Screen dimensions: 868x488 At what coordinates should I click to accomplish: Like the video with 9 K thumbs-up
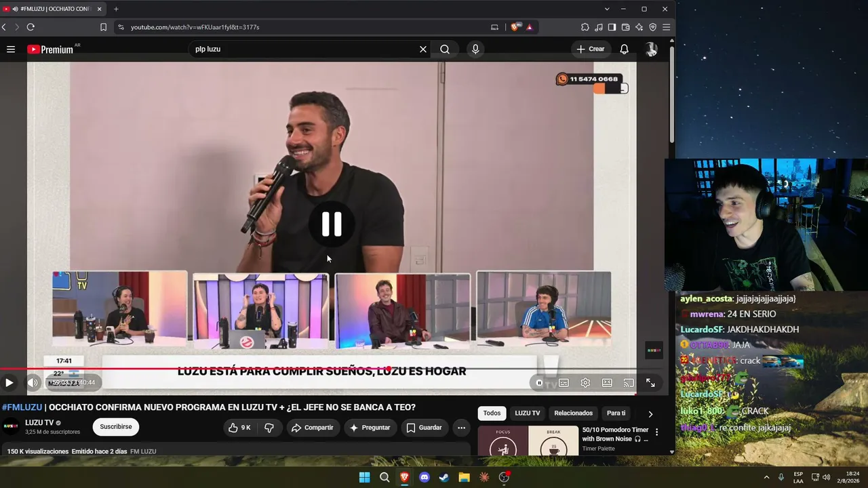point(239,428)
